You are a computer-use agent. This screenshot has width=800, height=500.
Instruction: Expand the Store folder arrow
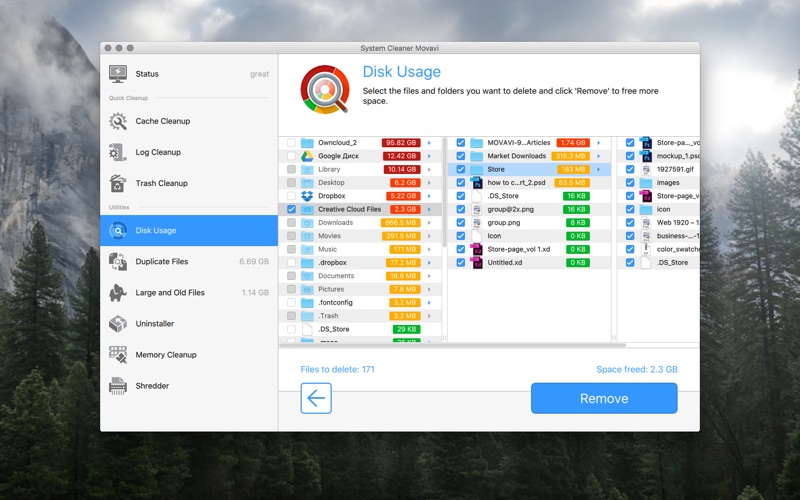[598, 169]
